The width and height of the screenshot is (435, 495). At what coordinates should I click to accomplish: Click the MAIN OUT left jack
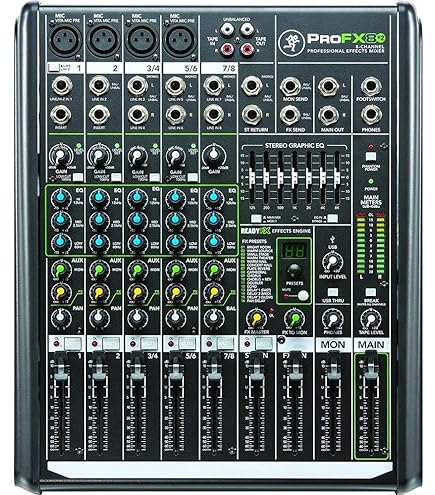328,86
